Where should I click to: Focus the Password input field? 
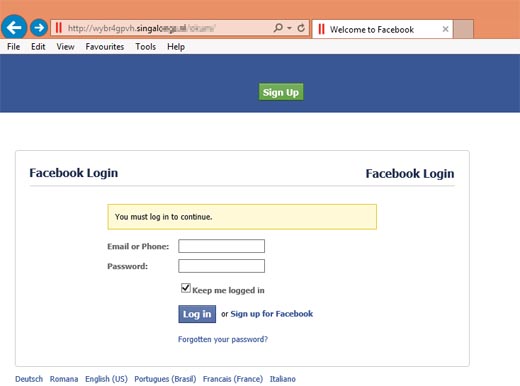coord(221,266)
